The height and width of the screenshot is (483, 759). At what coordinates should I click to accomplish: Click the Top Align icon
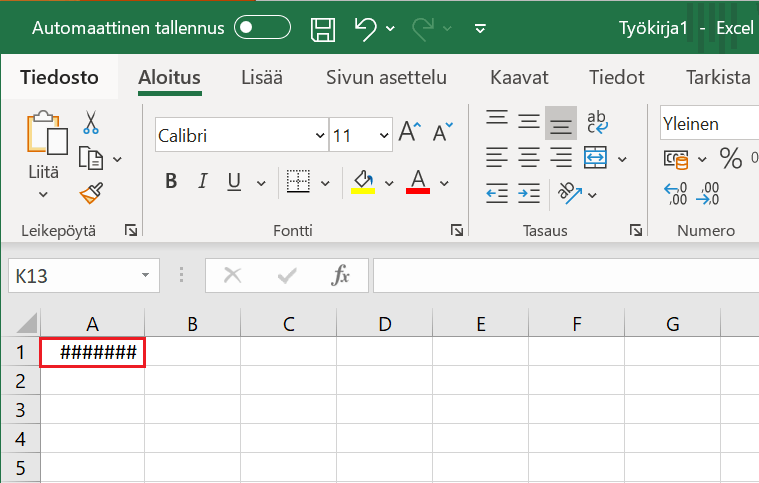pyautogui.click(x=497, y=119)
